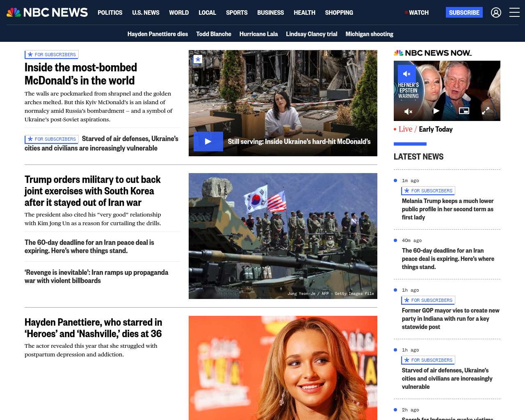Click the NBC News Now logo
The image size is (525, 420).
point(433,53)
